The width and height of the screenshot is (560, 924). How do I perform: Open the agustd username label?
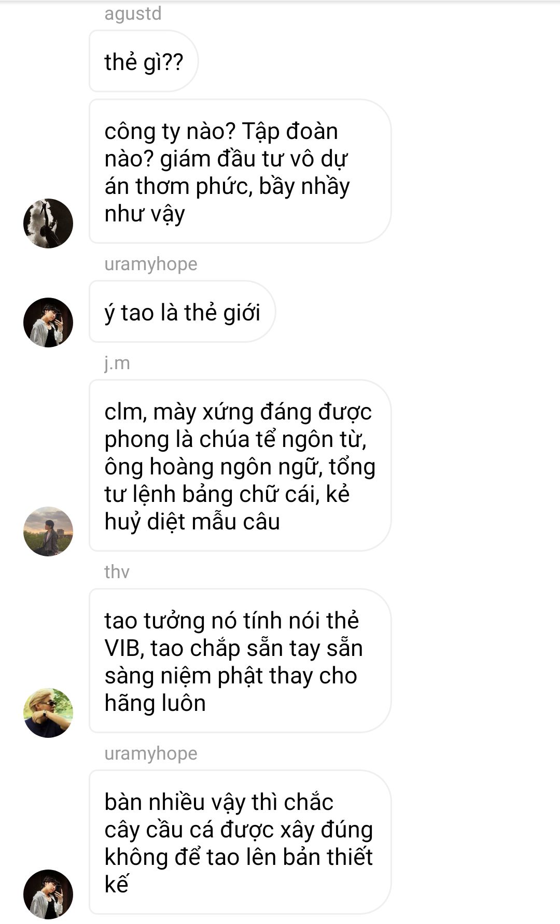coord(133,14)
